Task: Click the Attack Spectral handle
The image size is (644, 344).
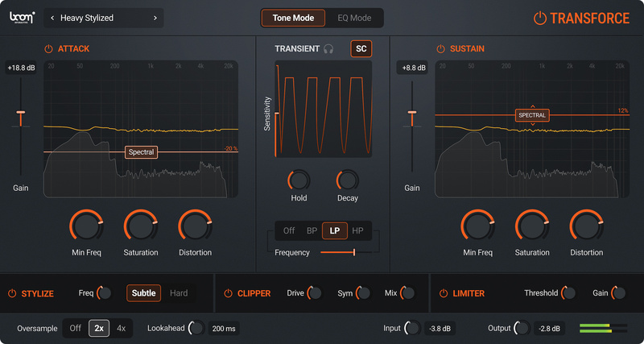Action: coord(142,152)
